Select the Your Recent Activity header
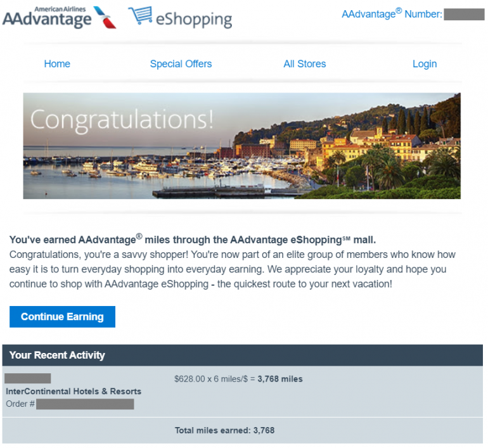The height and width of the screenshot is (448, 488). (243, 355)
